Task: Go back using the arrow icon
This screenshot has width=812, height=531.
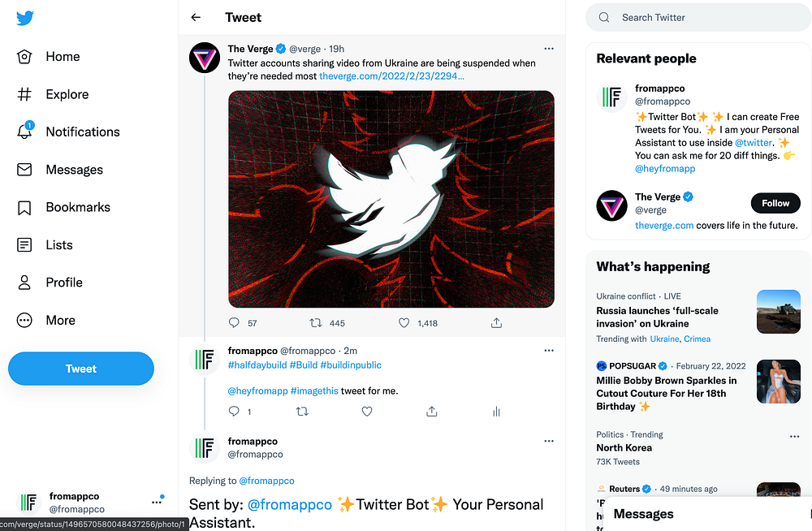Action: 196,17
